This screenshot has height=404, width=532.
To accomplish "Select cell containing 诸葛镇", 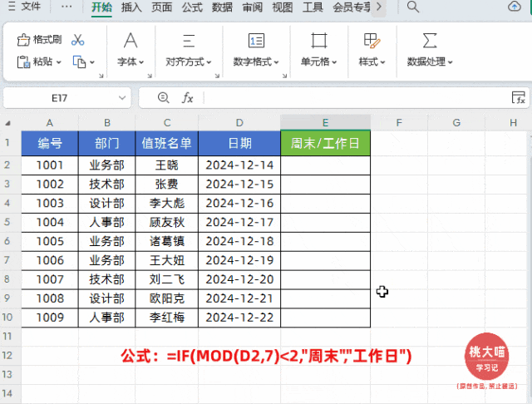I will pyautogui.click(x=166, y=241).
